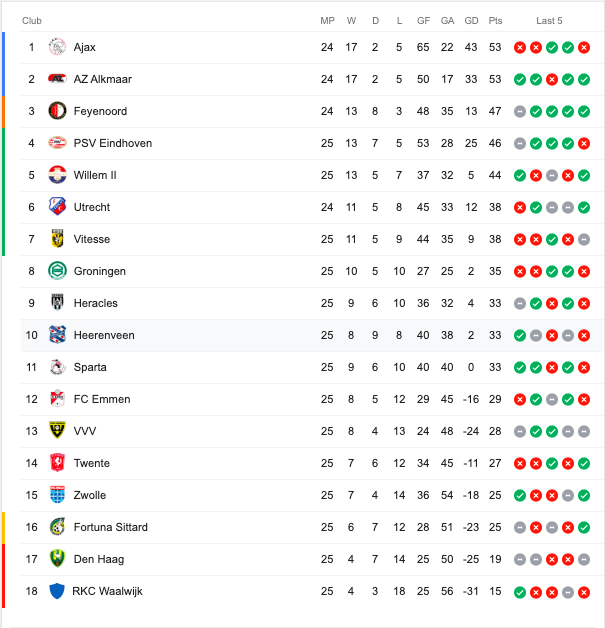Open the Sparta team row
Image resolution: width=605 pixels, height=628 pixels.
(312, 367)
